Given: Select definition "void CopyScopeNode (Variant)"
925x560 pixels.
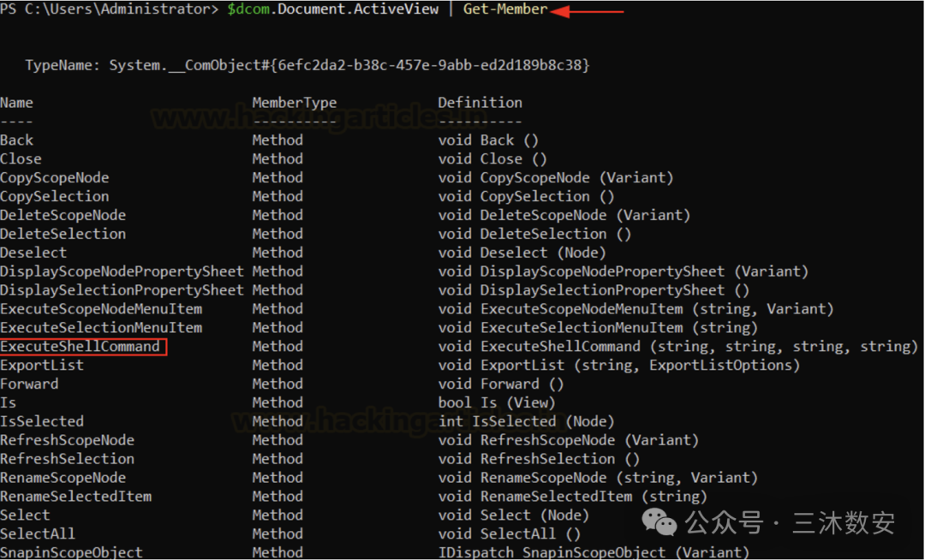Looking at the screenshot, I should (x=556, y=178).
